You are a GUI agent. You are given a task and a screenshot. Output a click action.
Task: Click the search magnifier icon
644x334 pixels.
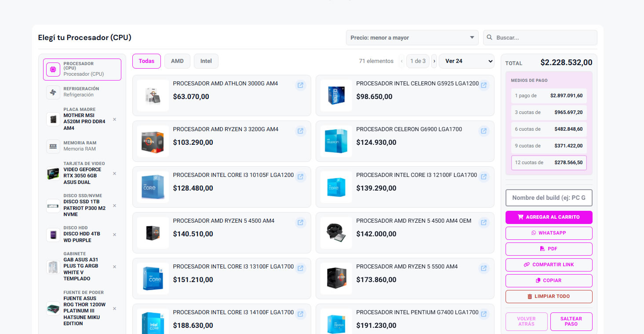(490, 38)
